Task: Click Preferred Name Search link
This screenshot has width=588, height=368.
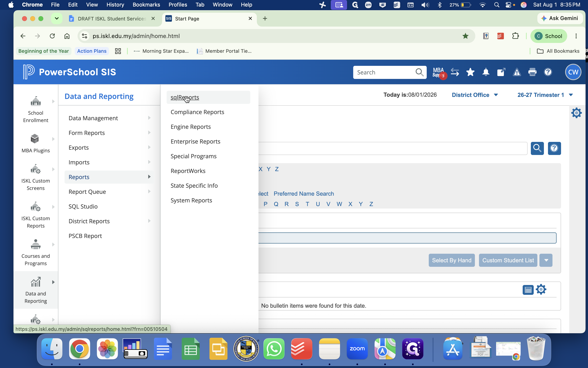Action: tap(304, 194)
